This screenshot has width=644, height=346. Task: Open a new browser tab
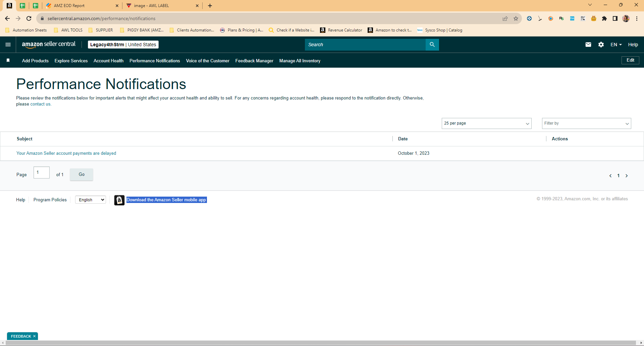pyautogui.click(x=210, y=6)
